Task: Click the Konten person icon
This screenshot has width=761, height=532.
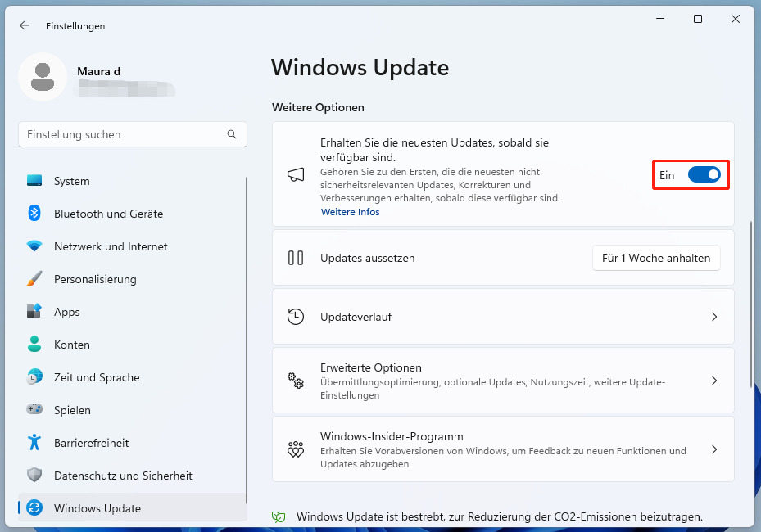Action: [x=34, y=345]
